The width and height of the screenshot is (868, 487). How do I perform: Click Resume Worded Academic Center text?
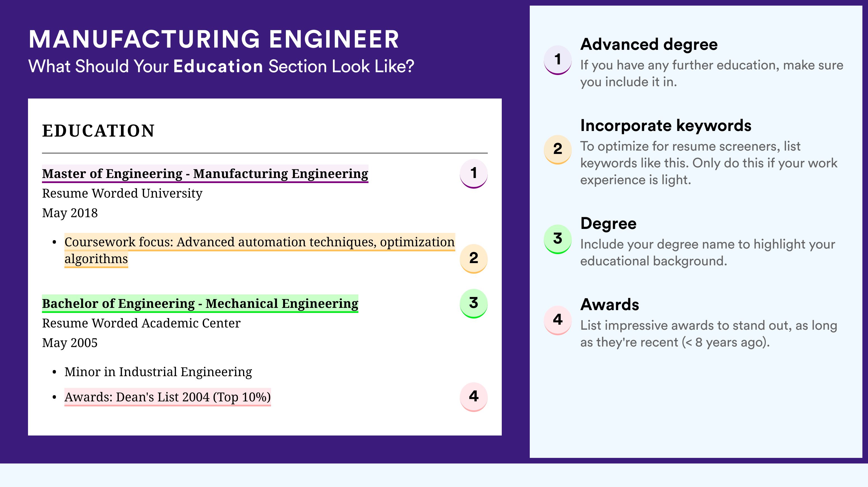[141, 323]
